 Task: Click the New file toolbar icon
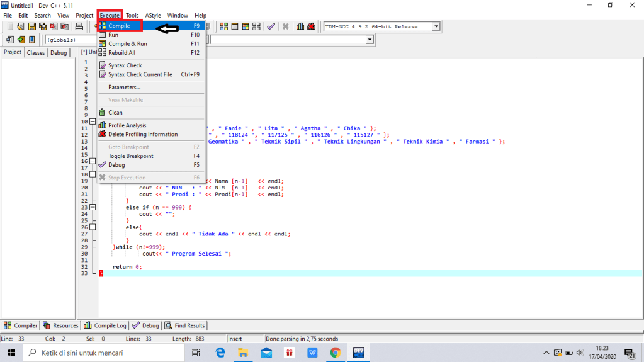point(10,26)
